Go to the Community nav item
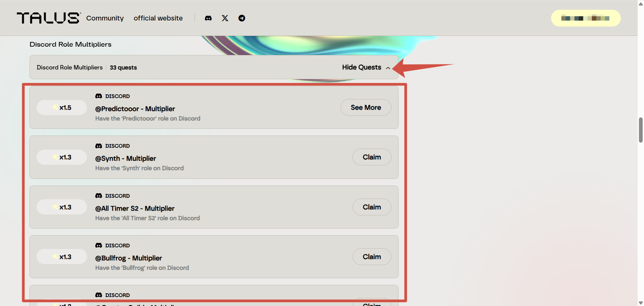This screenshot has height=306, width=644. [105, 18]
